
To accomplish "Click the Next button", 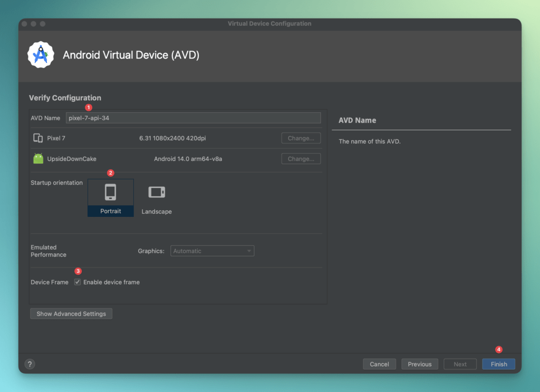I will 460,364.
